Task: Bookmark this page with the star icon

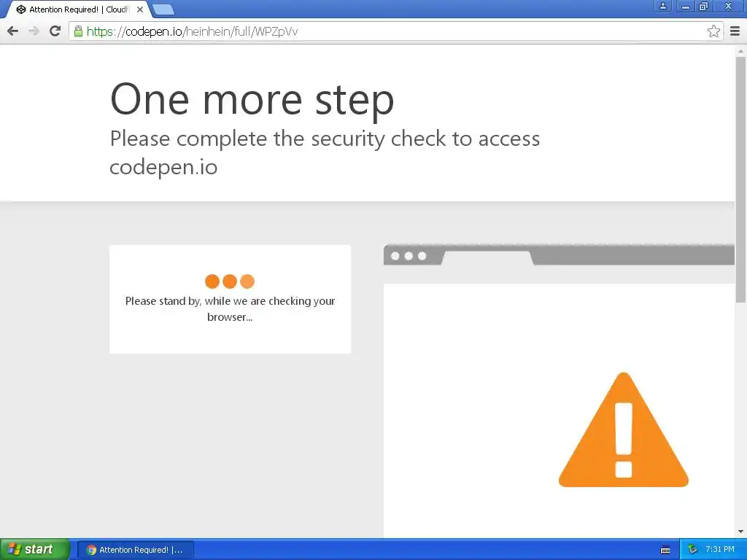Action: tap(713, 31)
